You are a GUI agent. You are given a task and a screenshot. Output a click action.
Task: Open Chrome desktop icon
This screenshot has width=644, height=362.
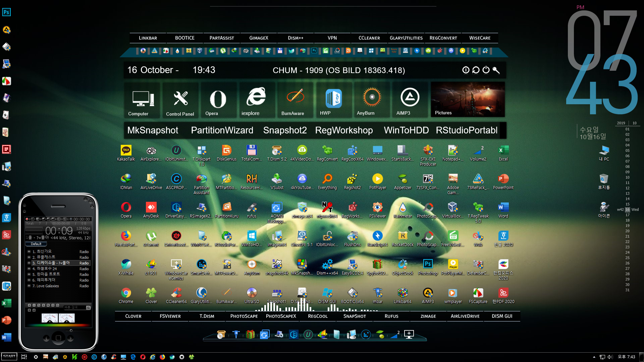[126, 295]
